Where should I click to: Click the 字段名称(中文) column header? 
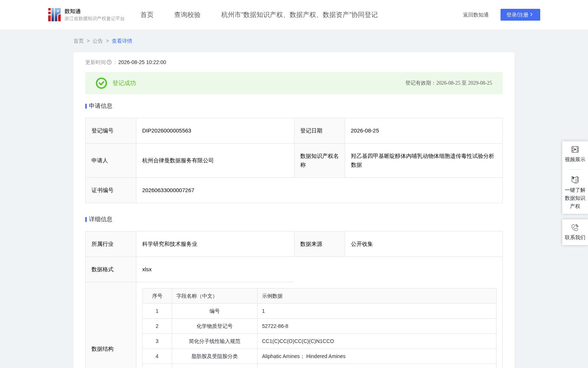[x=215, y=296]
